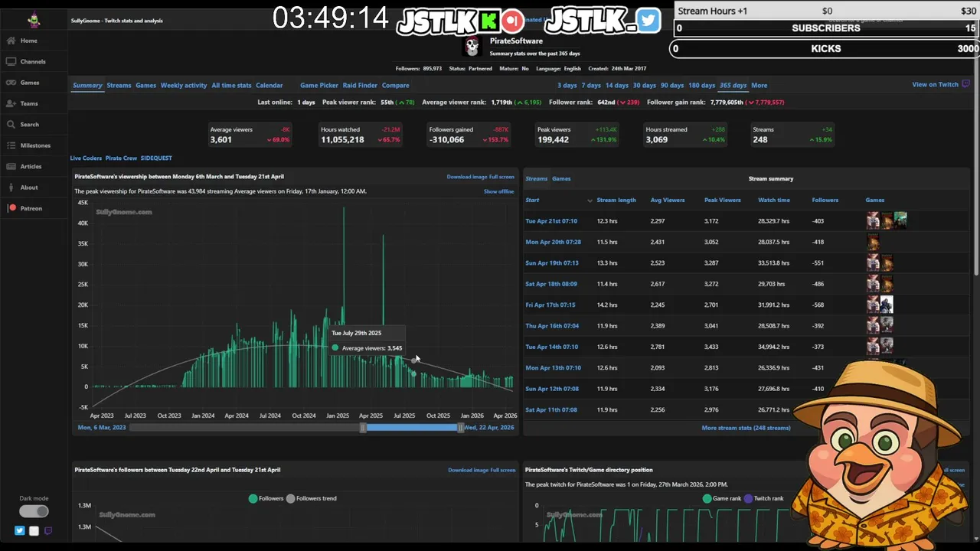Image resolution: width=980 pixels, height=551 pixels.
Task: Click the Twitch icon beside View on Twitch
Action: point(965,84)
